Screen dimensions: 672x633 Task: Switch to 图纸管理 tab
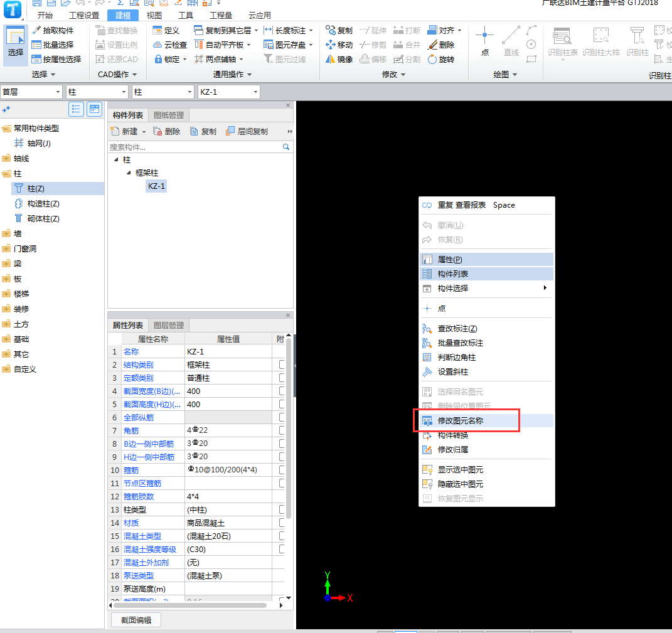pos(169,115)
